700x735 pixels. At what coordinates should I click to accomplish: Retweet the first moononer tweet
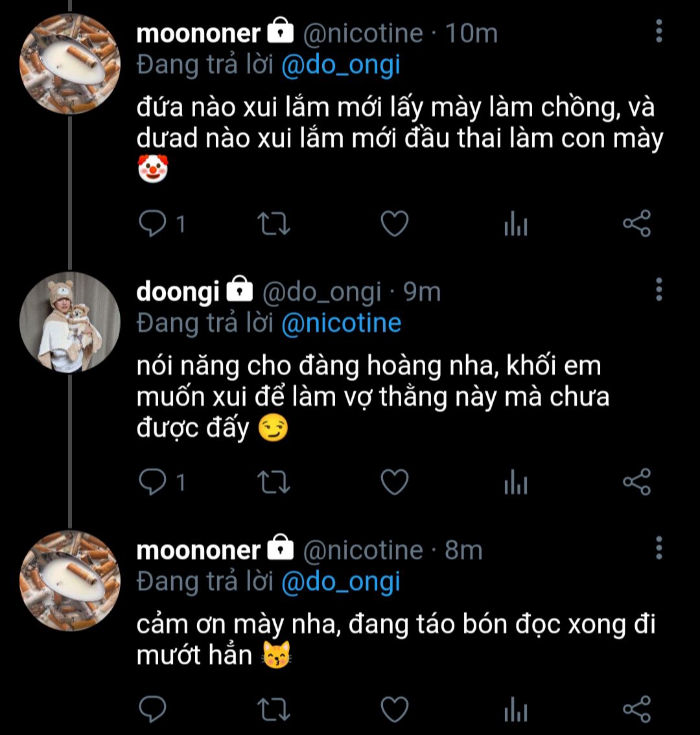pyautogui.click(x=274, y=224)
